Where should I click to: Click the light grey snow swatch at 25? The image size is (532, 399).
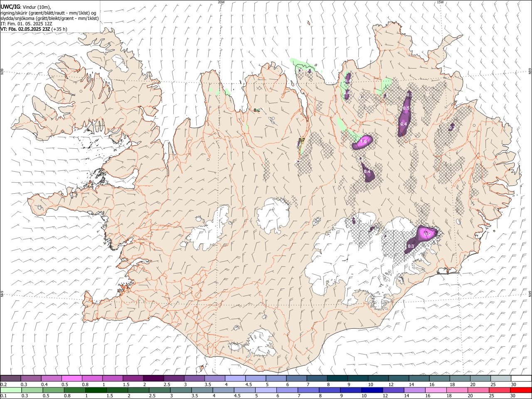(x=501, y=378)
